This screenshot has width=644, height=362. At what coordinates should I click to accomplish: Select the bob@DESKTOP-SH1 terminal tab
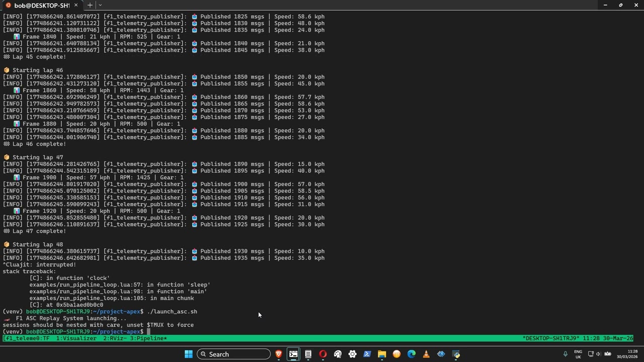(41, 5)
